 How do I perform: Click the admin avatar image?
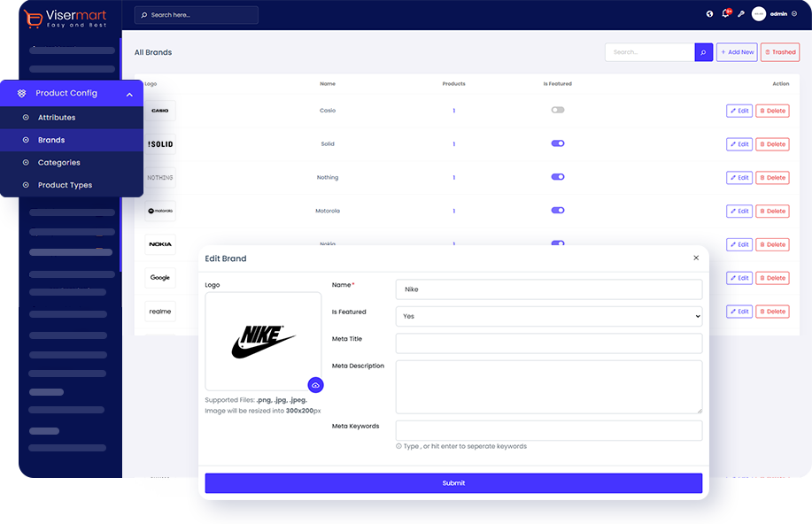coord(759,14)
